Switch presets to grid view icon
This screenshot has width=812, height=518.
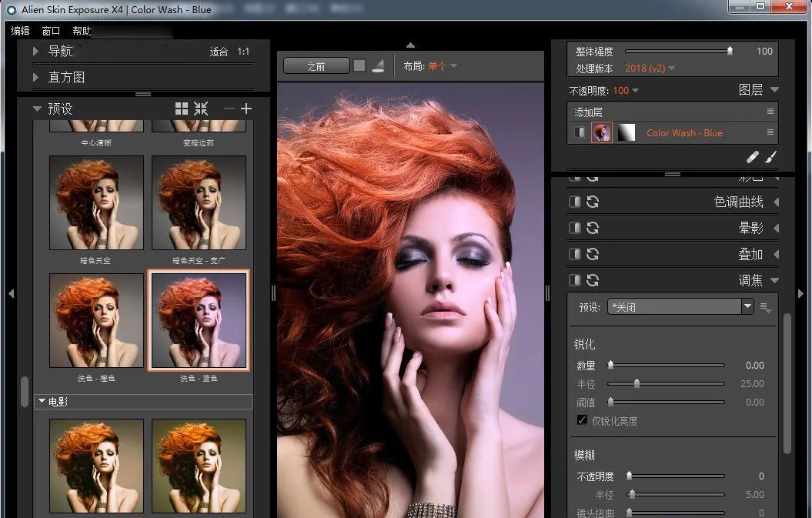tap(181, 109)
